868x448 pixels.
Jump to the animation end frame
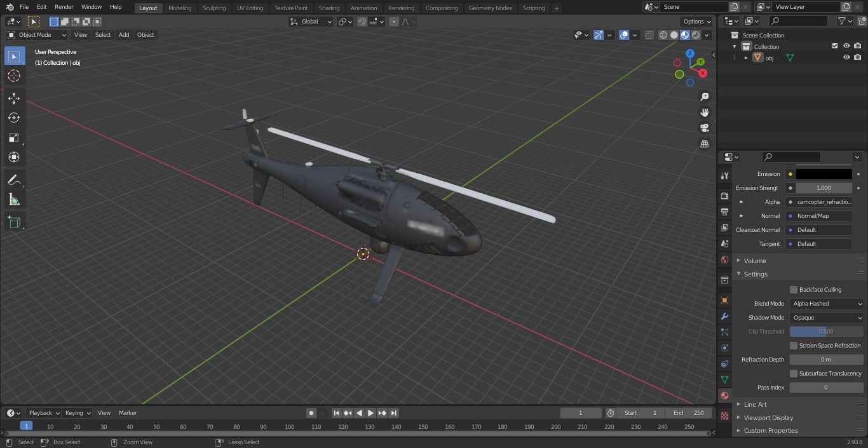coord(394,413)
